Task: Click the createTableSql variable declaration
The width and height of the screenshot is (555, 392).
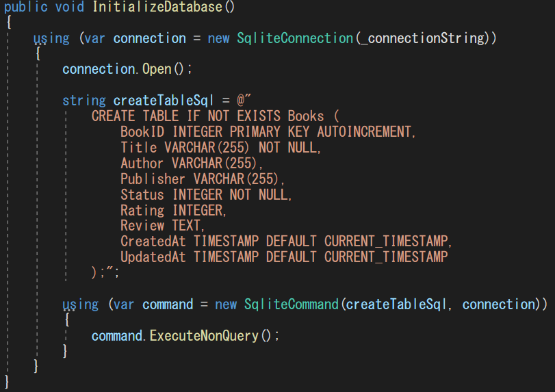Action: click(164, 101)
